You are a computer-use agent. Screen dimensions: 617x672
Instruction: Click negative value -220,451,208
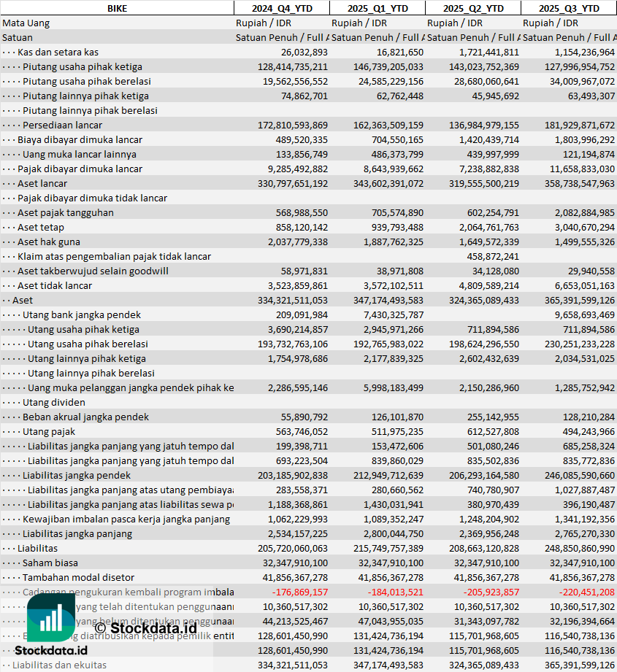tap(587, 592)
